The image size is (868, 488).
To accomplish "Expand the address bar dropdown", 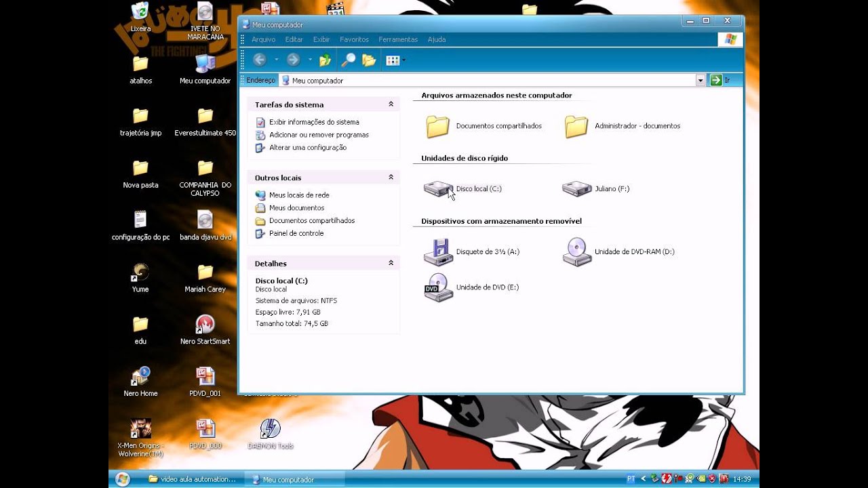I will [x=701, y=80].
